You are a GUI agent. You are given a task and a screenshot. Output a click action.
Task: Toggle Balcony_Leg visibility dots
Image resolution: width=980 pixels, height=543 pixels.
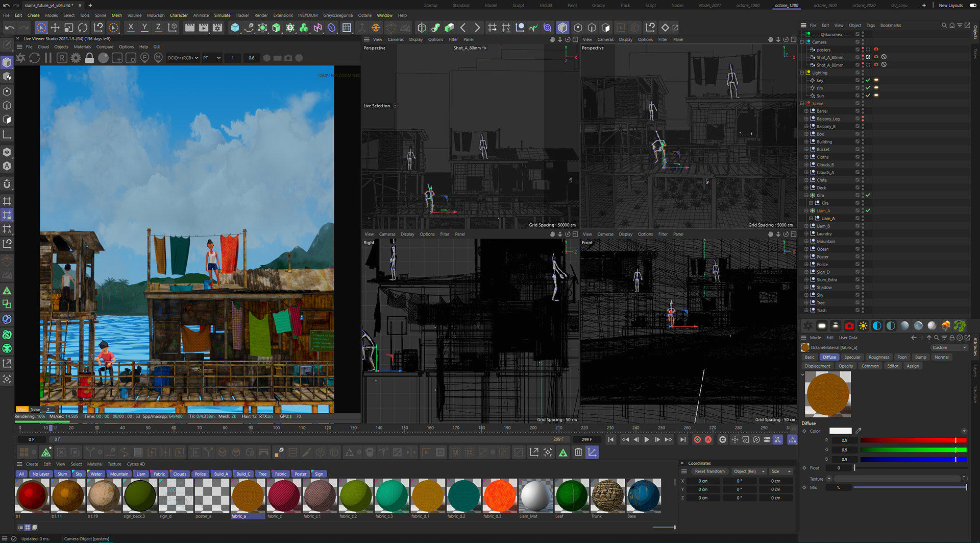click(863, 119)
